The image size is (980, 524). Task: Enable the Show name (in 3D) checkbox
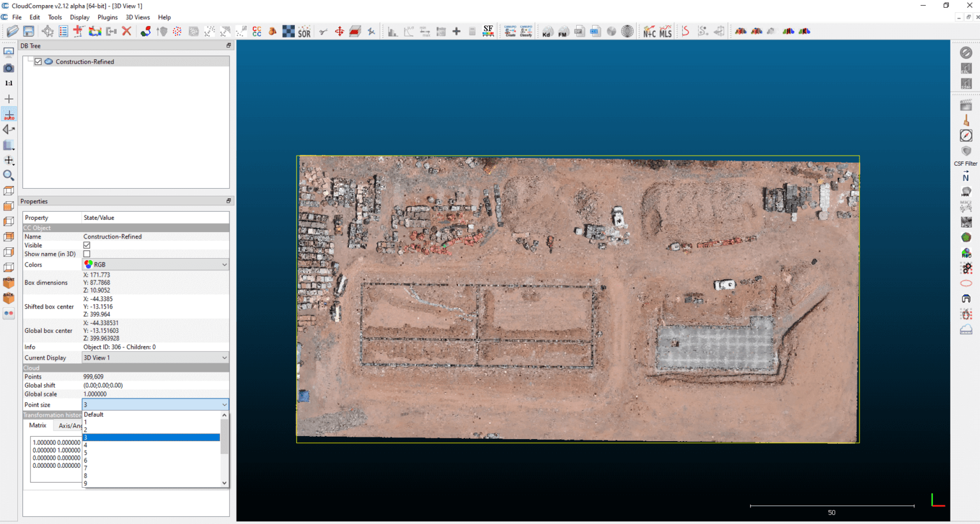(87, 254)
